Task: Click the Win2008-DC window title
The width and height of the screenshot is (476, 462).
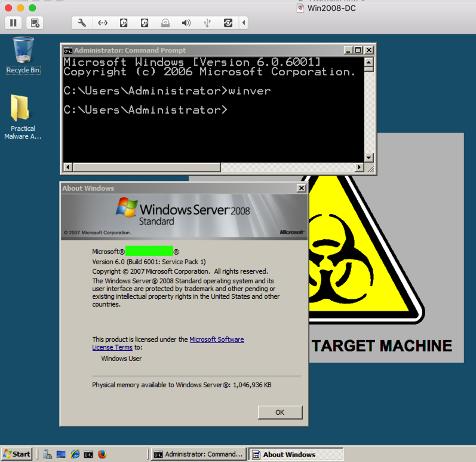Action: [x=331, y=8]
